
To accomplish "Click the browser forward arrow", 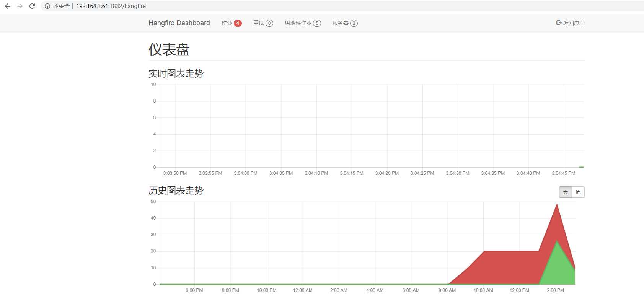I will point(20,6).
